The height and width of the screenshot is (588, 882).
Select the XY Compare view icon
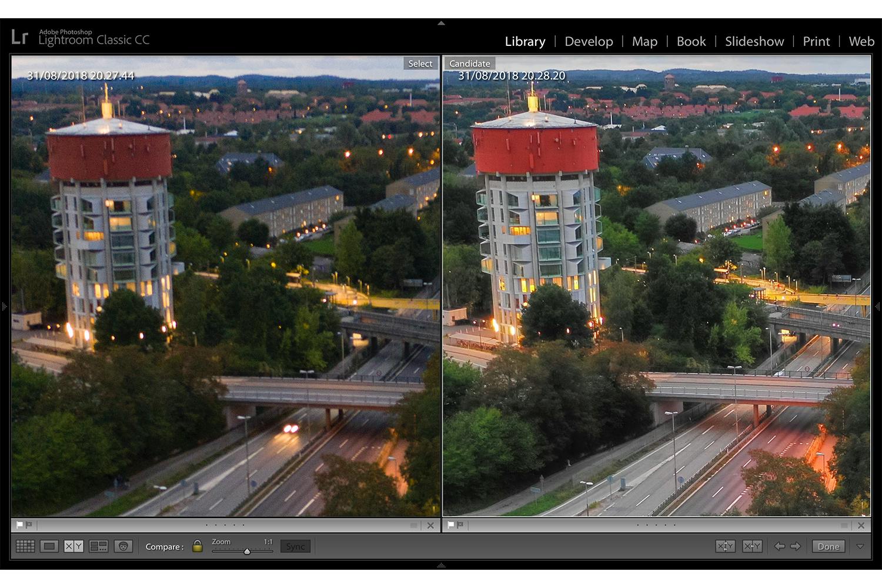pyautogui.click(x=73, y=546)
